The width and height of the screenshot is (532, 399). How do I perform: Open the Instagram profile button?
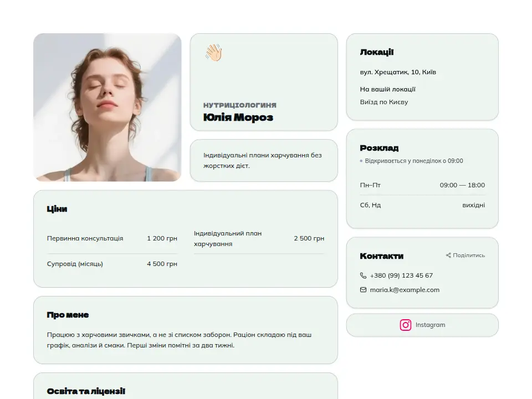click(422, 325)
